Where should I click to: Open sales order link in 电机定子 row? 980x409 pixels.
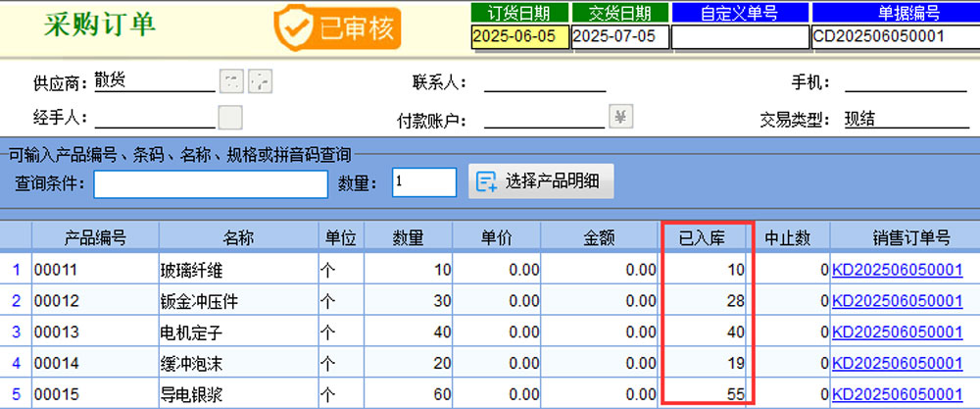coord(897,332)
